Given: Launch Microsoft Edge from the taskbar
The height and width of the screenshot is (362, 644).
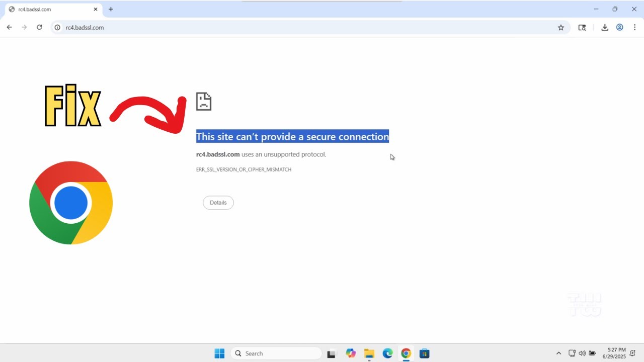Looking at the screenshot, I should click(387, 353).
